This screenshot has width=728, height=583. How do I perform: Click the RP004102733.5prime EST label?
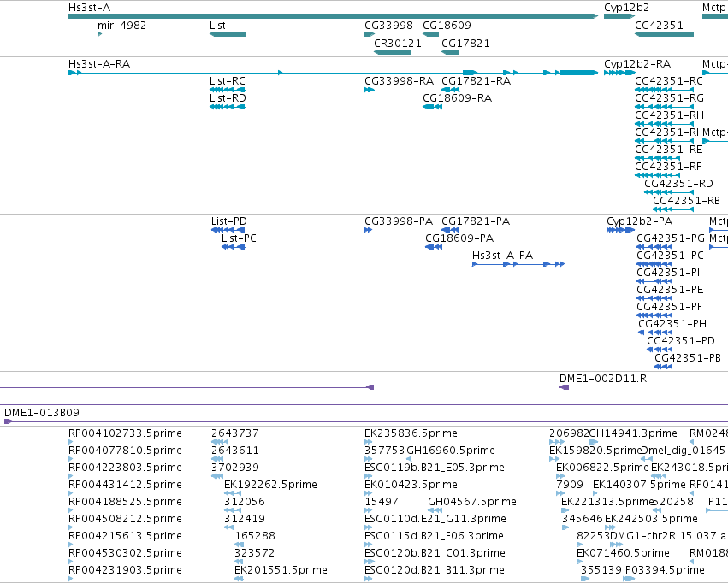tap(126, 433)
